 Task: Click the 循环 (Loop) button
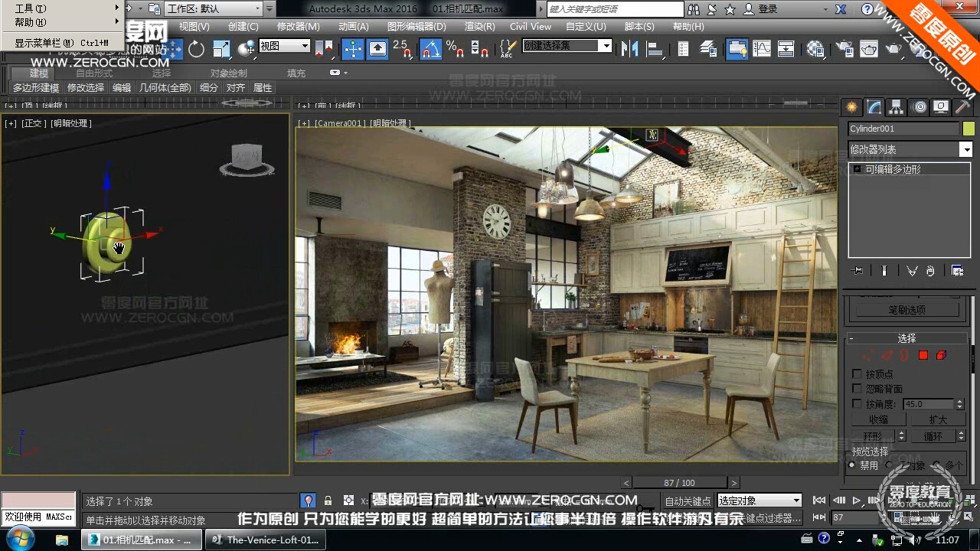pyautogui.click(x=933, y=436)
